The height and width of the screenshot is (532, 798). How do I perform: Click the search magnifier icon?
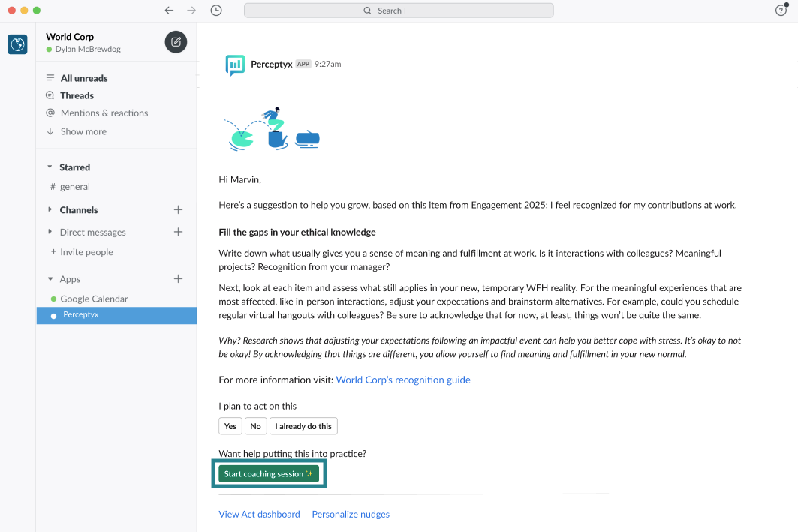367,11
